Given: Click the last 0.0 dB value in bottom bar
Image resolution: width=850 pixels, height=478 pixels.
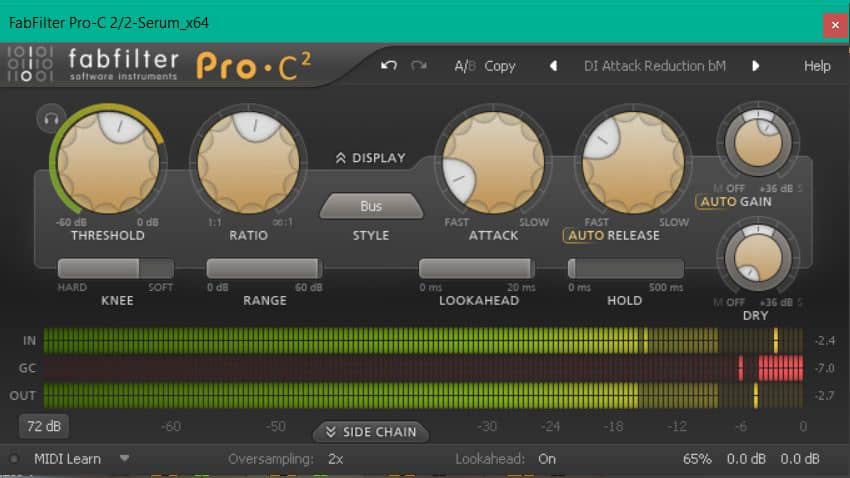Looking at the screenshot, I should click(800, 459).
